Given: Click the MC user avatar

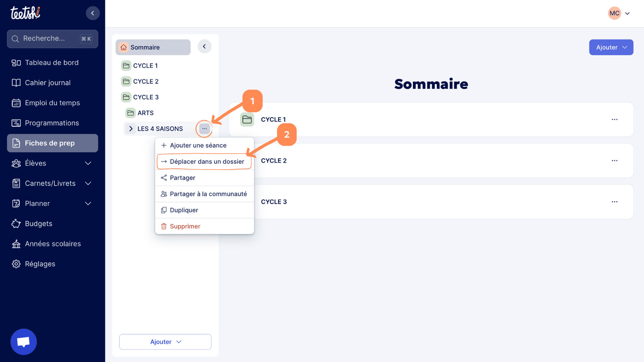Looking at the screenshot, I should pyautogui.click(x=614, y=13).
